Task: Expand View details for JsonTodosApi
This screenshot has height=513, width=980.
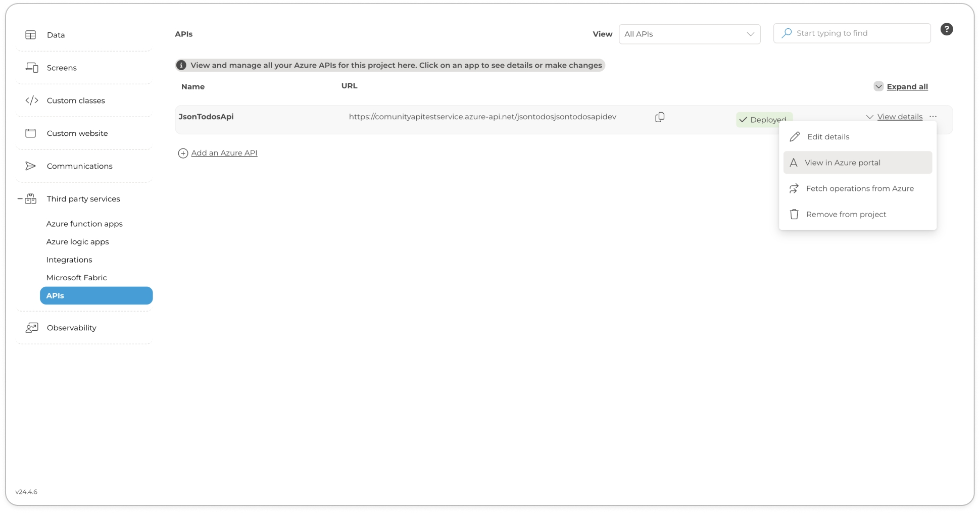Action: [x=899, y=117]
